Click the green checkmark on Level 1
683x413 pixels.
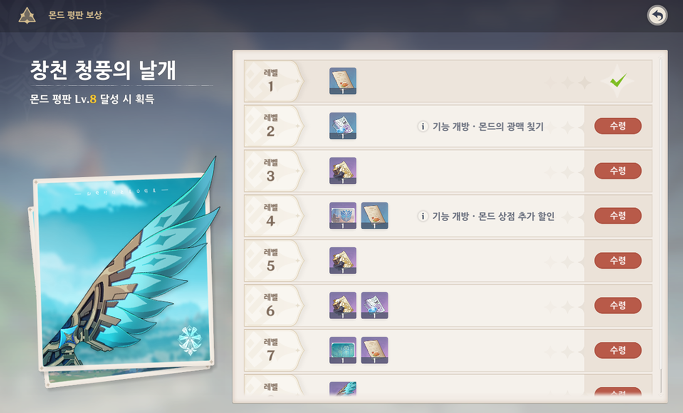(618, 80)
